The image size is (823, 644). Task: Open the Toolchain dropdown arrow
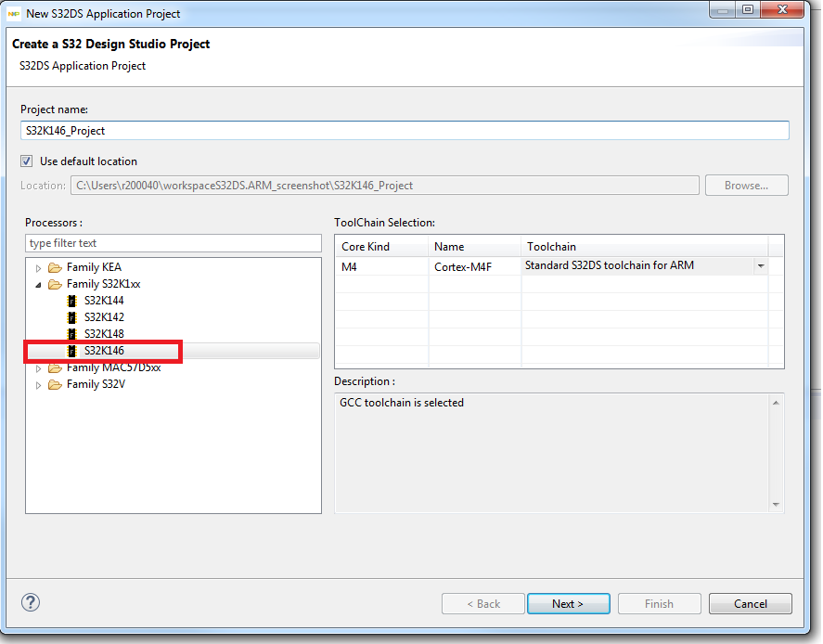[x=761, y=266]
